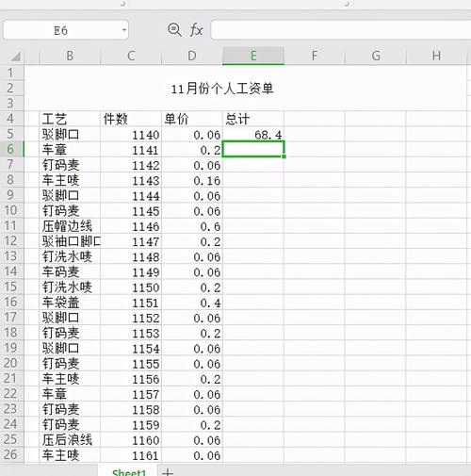Click the 工艺 header cell
This screenshot has height=476, width=471.
pyautogui.click(x=70, y=119)
